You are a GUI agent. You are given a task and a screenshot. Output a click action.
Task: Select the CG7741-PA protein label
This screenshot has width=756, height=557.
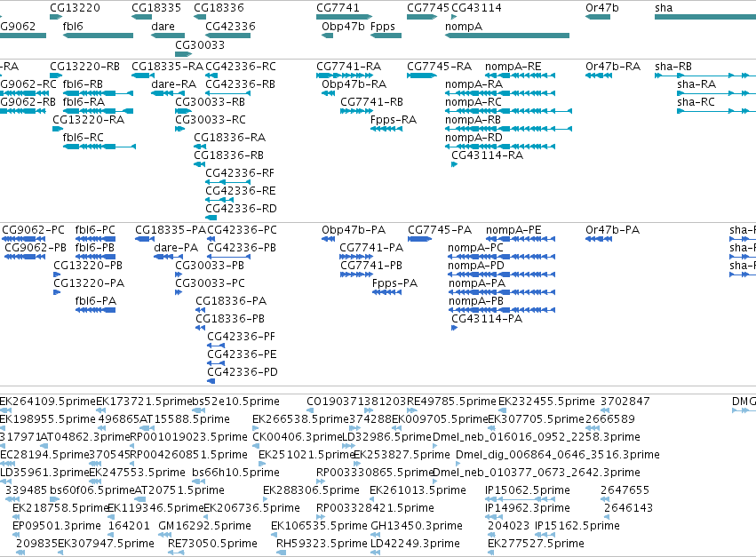[371, 247]
